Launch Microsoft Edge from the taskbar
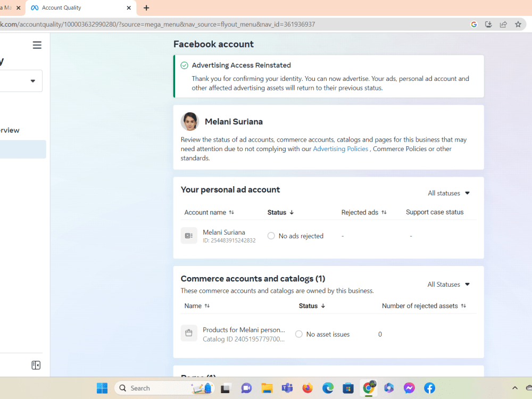Screen dimensions: 532x399 click(328, 388)
